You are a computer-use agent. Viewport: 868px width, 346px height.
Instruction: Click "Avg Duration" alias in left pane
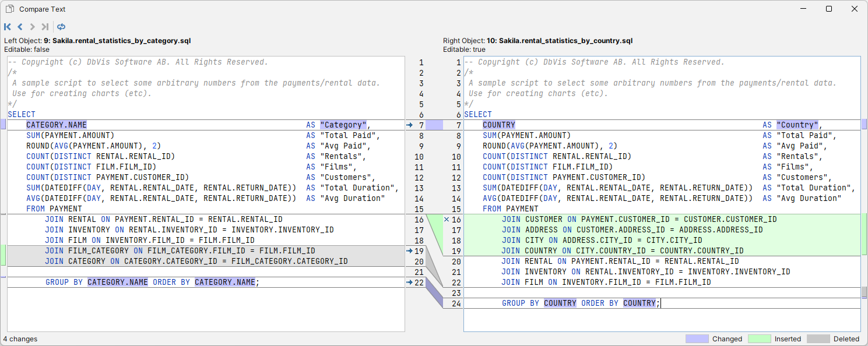353,198
